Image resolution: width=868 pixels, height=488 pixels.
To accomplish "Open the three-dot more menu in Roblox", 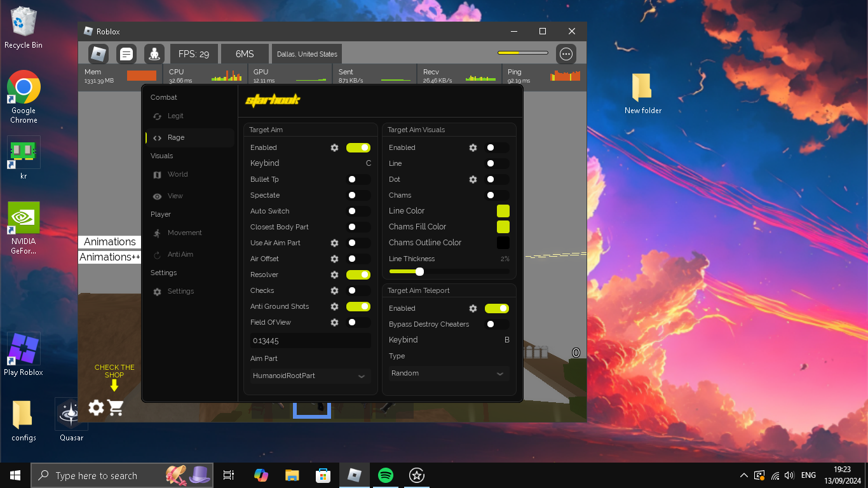I will (x=566, y=54).
